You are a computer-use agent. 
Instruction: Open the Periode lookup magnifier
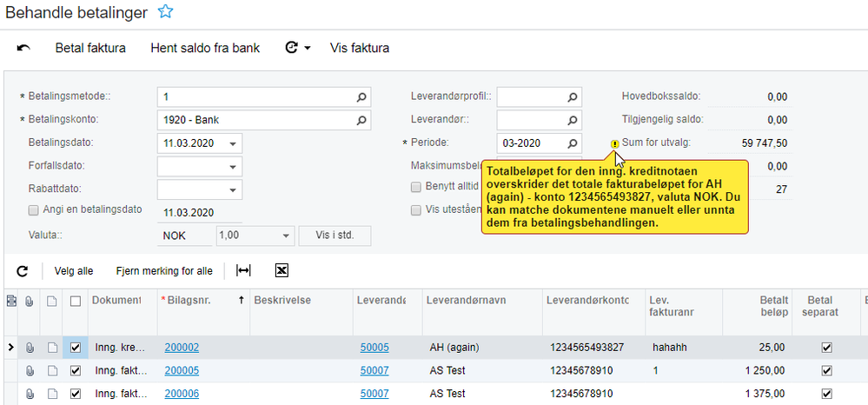(573, 143)
